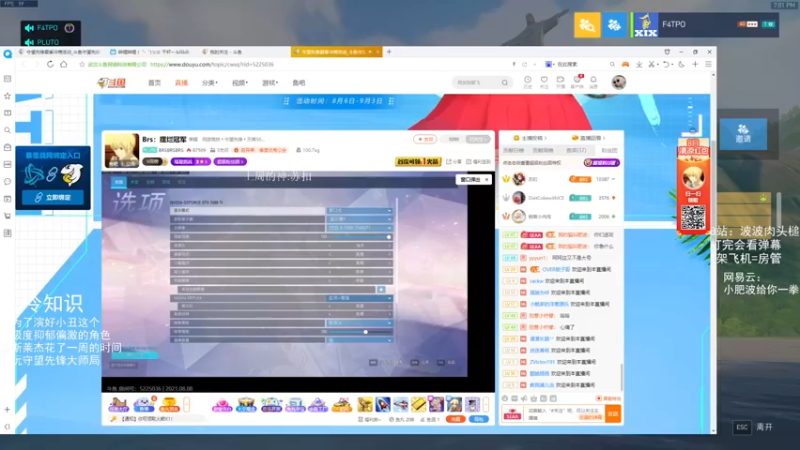Screen dimensions: 800x450
Task: Add sidebar item with plus icon
Action: pyautogui.click(x=7, y=409)
